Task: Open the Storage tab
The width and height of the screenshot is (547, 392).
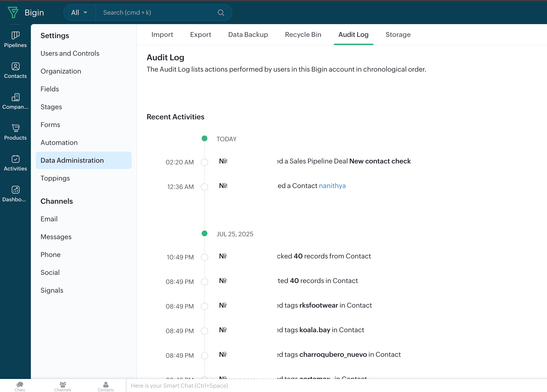Action: pyautogui.click(x=398, y=34)
